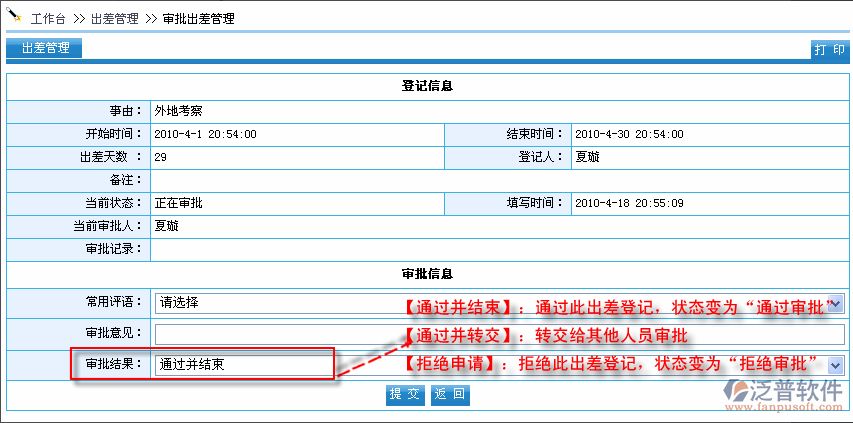Select the 外地考察 reason text
The height and width of the screenshot is (423, 853).
tap(178, 111)
